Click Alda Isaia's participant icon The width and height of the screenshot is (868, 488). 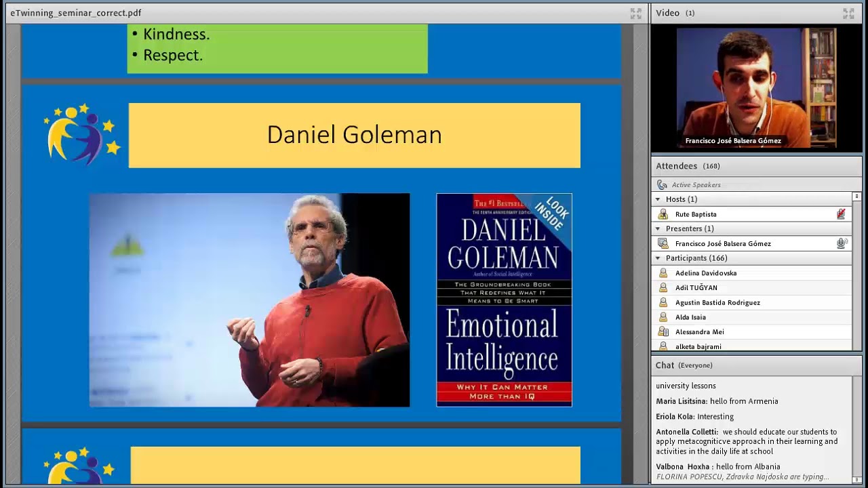pyautogui.click(x=663, y=317)
